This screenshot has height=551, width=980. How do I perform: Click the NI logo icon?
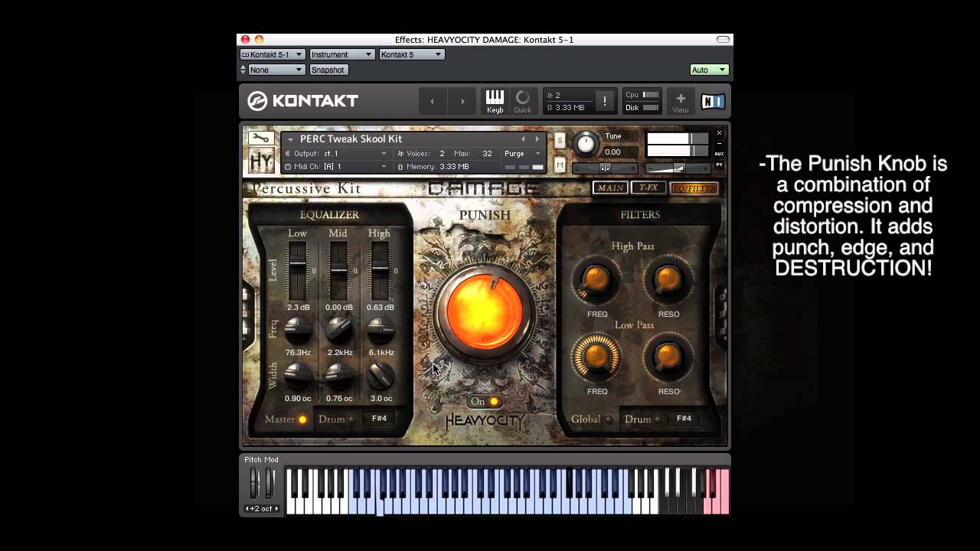[x=713, y=101]
